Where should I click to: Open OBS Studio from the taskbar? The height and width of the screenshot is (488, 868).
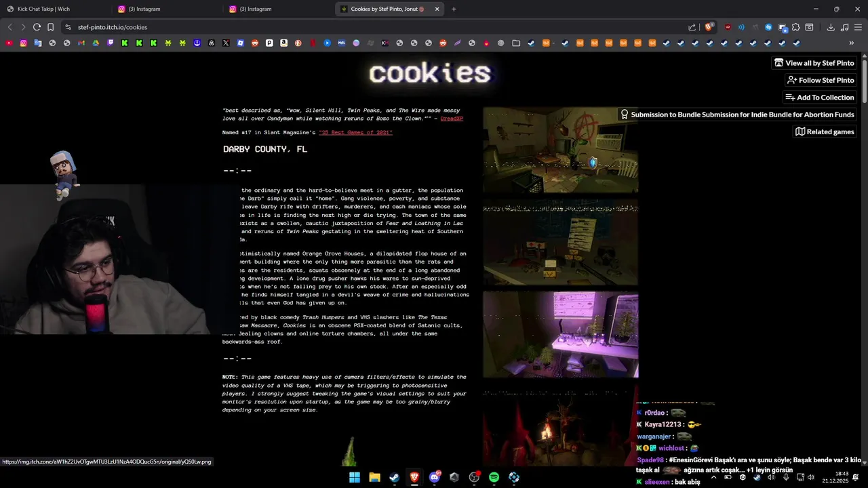pyautogui.click(x=474, y=477)
